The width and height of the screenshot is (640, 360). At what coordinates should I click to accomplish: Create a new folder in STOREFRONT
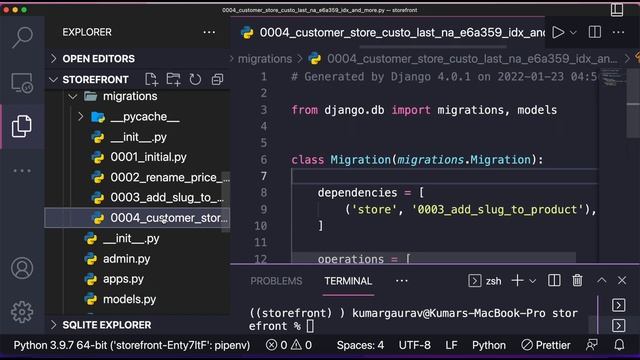click(x=173, y=79)
